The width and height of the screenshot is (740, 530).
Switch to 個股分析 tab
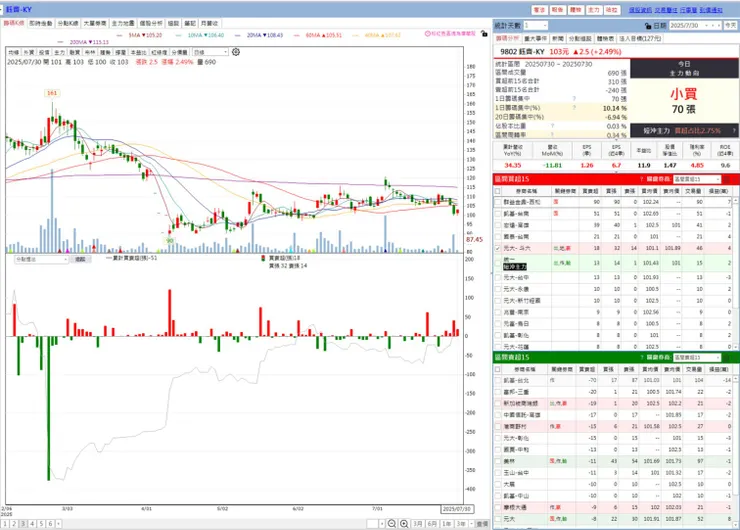[x=151, y=23]
